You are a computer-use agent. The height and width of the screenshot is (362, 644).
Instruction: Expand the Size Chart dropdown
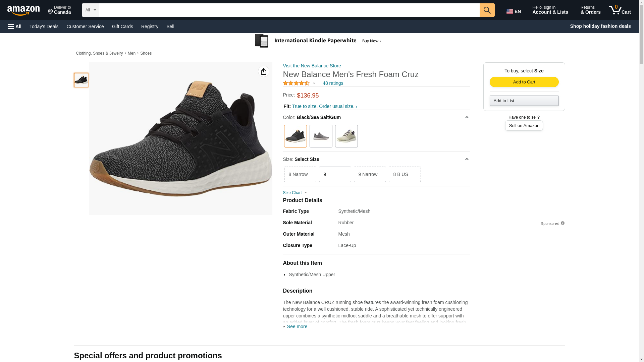coord(295,193)
